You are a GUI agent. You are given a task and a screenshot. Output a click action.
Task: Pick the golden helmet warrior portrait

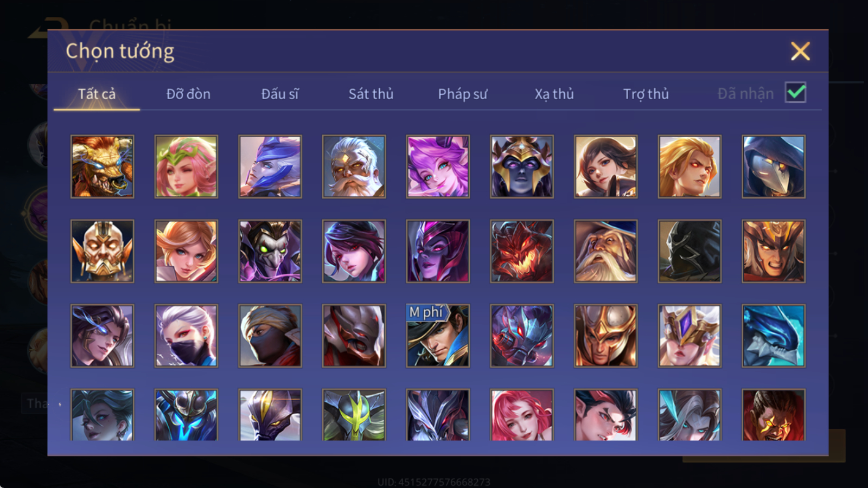tap(605, 336)
